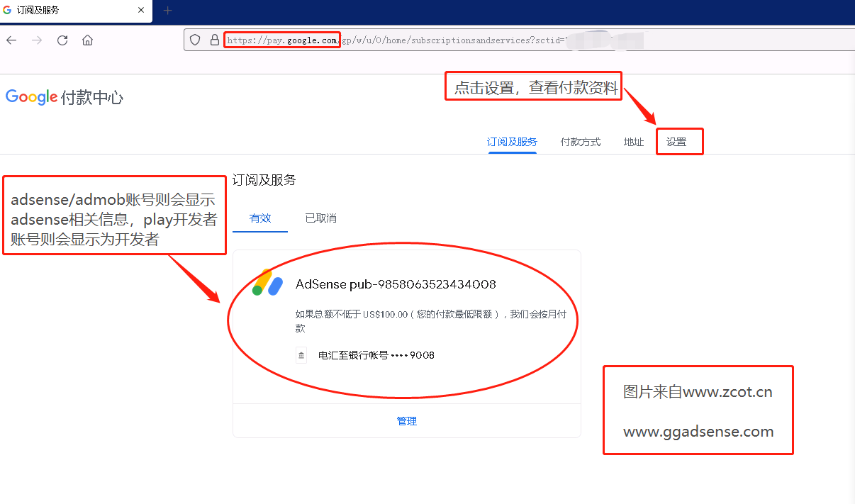Select the 有效 subscriptions tab
The width and height of the screenshot is (855, 504).
coord(260,218)
